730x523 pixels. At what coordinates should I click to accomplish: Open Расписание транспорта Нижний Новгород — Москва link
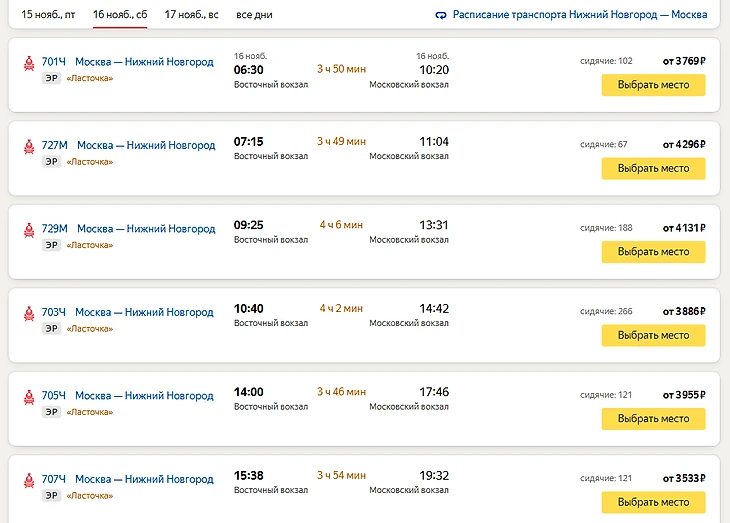(x=579, y=16)
